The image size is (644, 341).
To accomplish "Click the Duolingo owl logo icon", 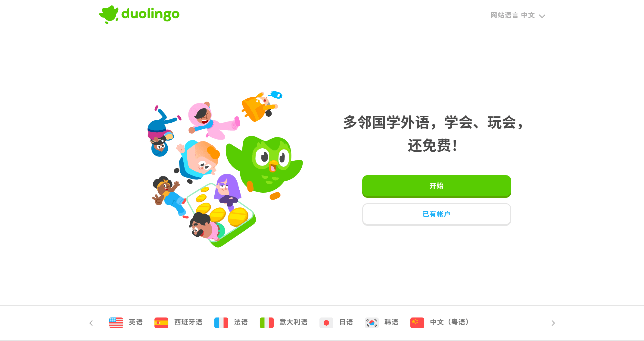I will [x=109, y=14].
